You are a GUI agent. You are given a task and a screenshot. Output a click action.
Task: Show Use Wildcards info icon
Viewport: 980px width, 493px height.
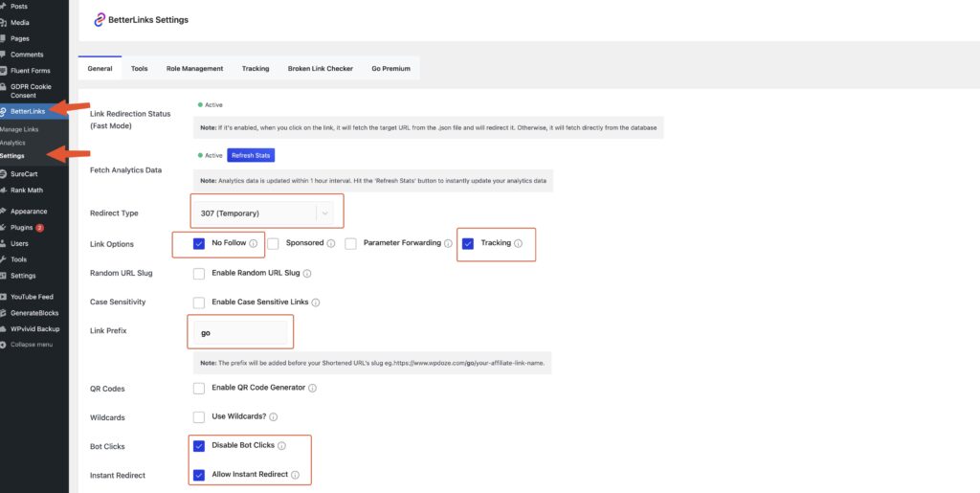(x=273, y=416)
